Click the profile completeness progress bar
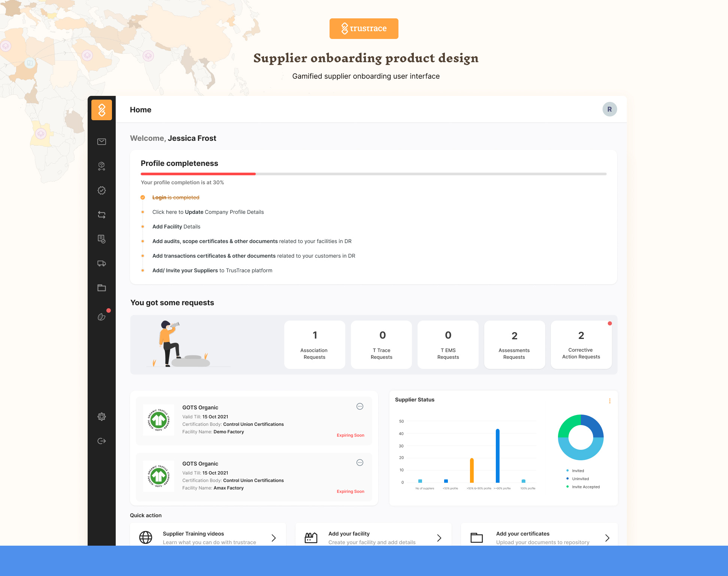 click(x=373, y=174)
